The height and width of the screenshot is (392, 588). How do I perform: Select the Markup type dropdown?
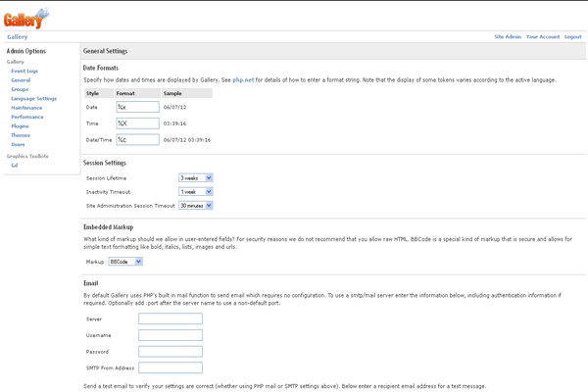125,262
